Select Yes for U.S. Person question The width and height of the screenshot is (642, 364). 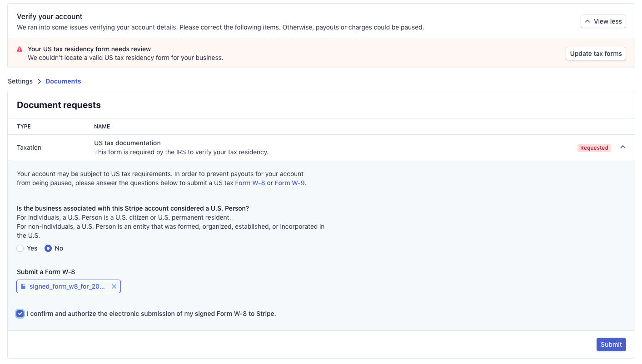click(20, 248)
